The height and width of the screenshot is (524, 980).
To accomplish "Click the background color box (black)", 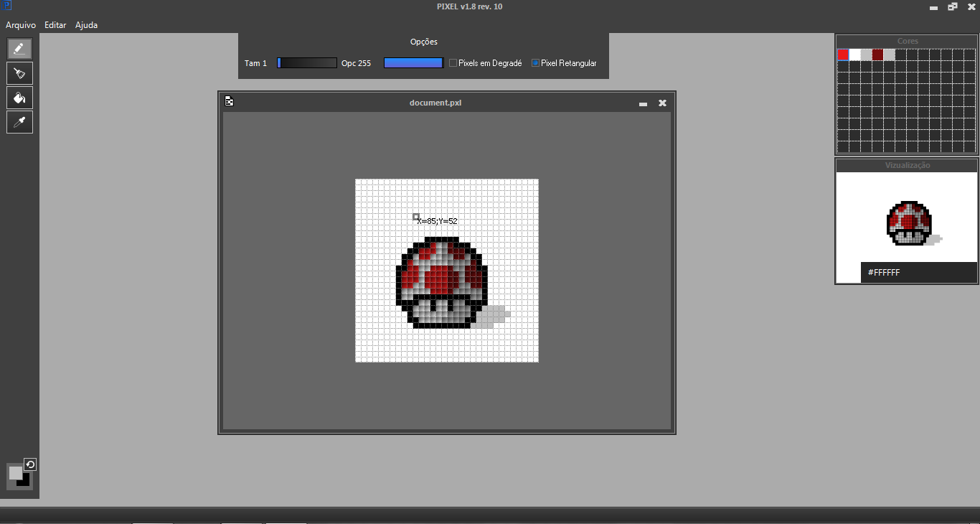I will tap(26, 482).
